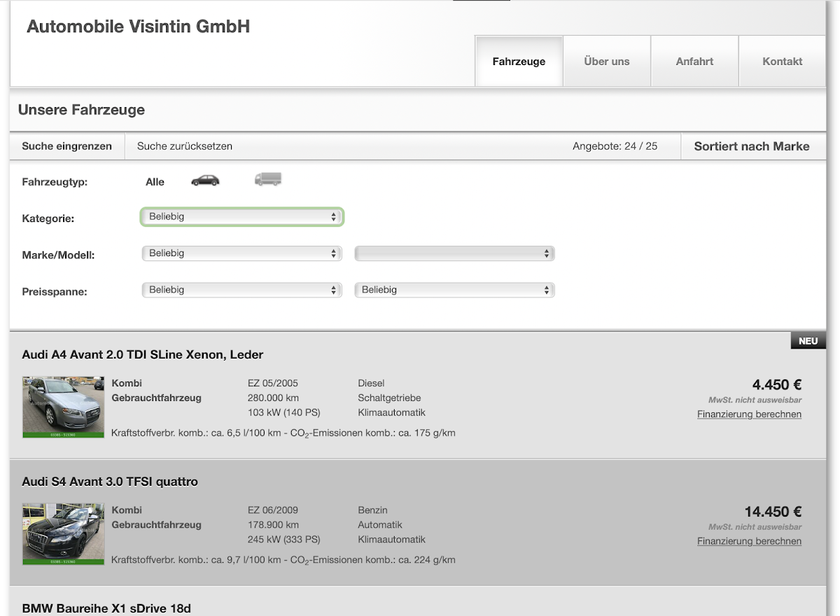Open the Über uns tab
The width and height of the screenshot is (840, 616).
[607, 62]
